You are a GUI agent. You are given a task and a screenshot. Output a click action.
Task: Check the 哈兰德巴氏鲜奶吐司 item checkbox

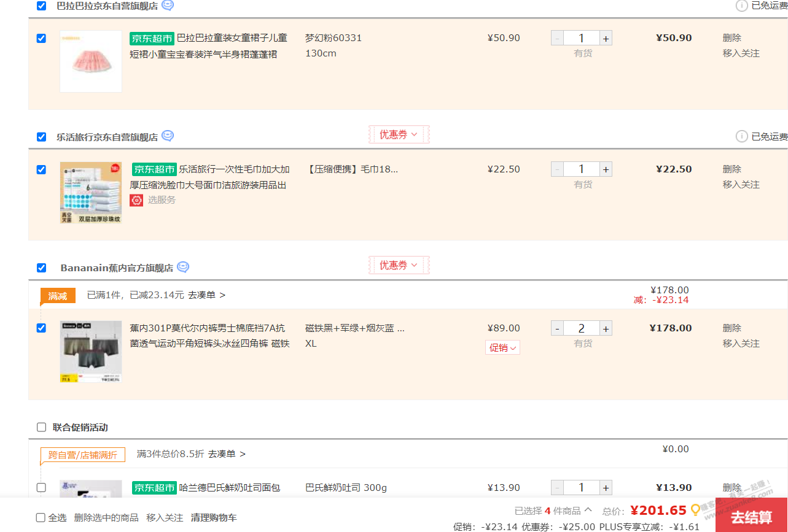tap(41, 488)
